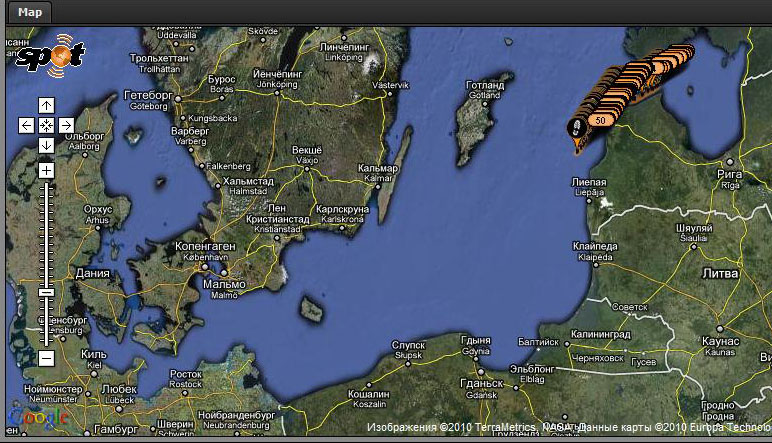Switch to the Map tab
The width and height of the screenshot is (772, 443).
click(x=30, y=12)
